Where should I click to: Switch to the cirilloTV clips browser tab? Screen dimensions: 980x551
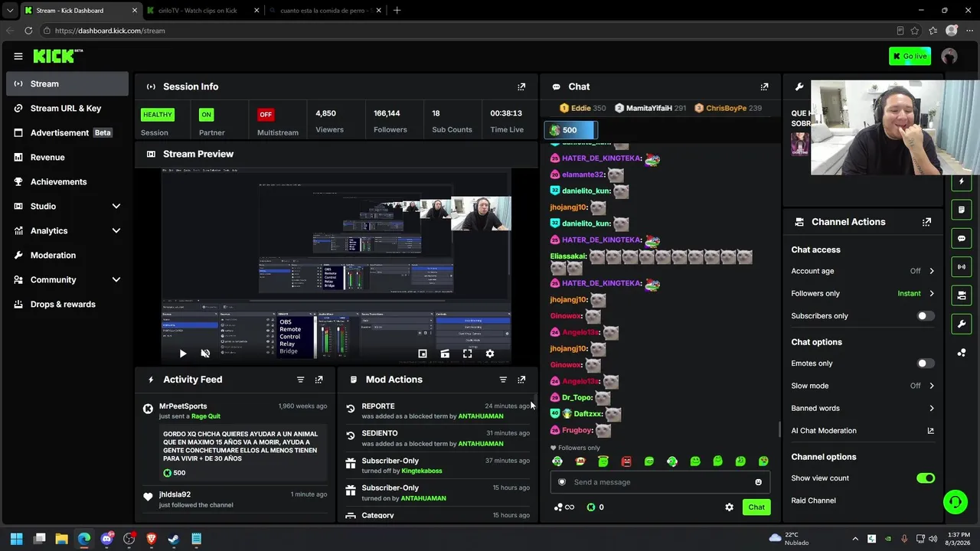click(202, 11)
